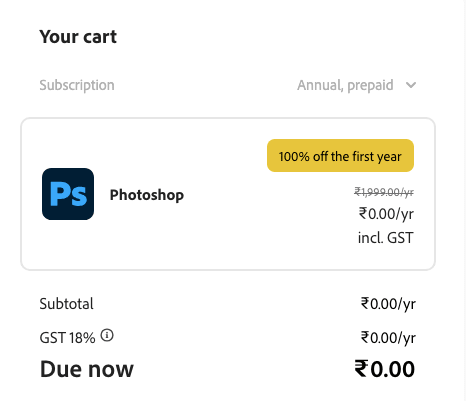Click the 100% off the first year badge
This screenshot has height=401, width=466.
(x=340, y=156)
